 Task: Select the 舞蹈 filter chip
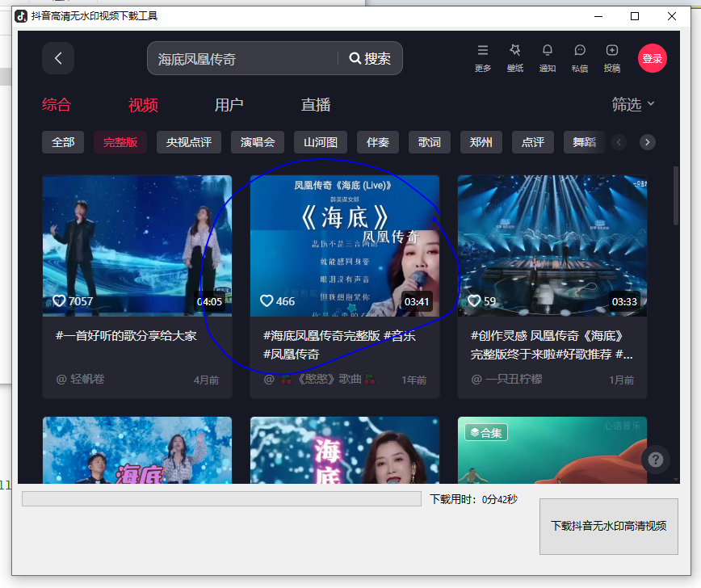click(x=585, y=142)
